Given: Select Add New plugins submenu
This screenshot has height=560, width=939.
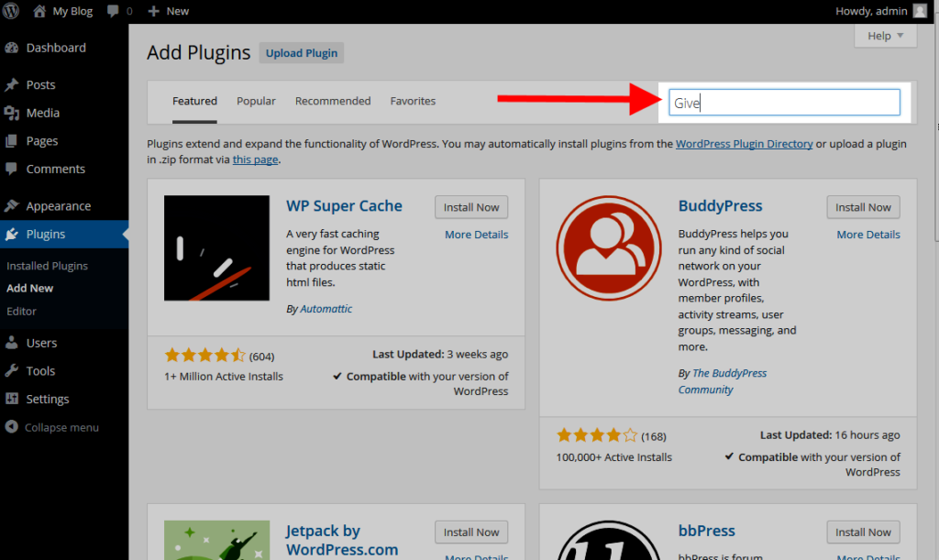Looking at the screenshot, I should click(30, 288).
